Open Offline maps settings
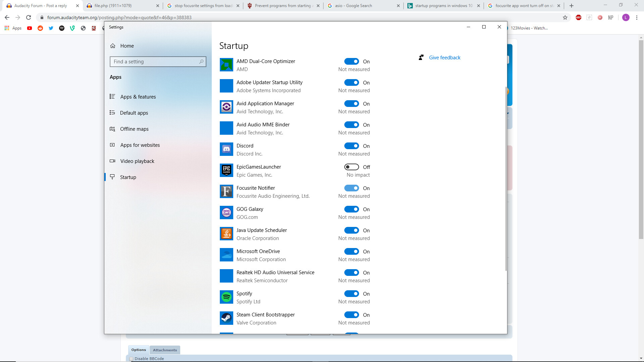Screen dimensions: 644x362 click(x=158, y=129)
